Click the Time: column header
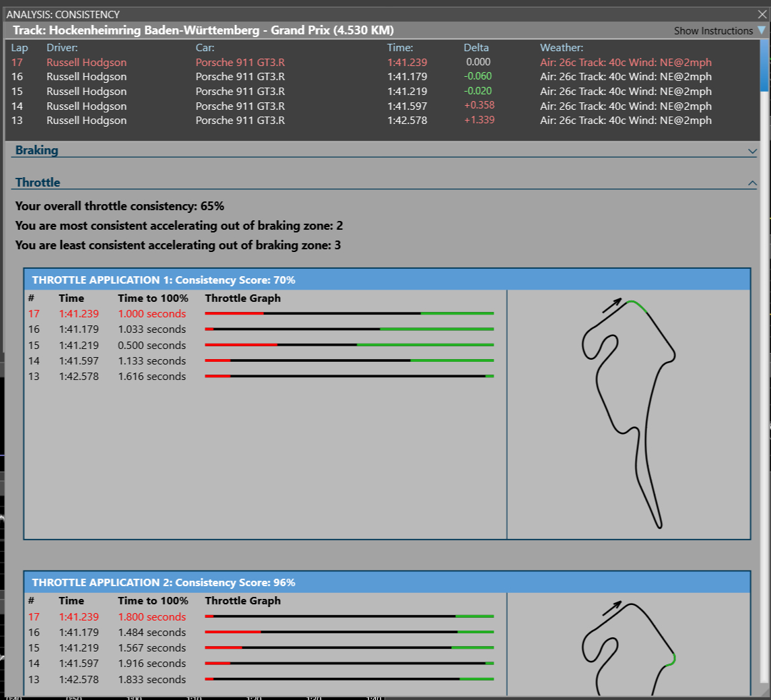Image resolution: width=771 pixels, height=700 pixels. pyautogui.click(x=400, y=48)
